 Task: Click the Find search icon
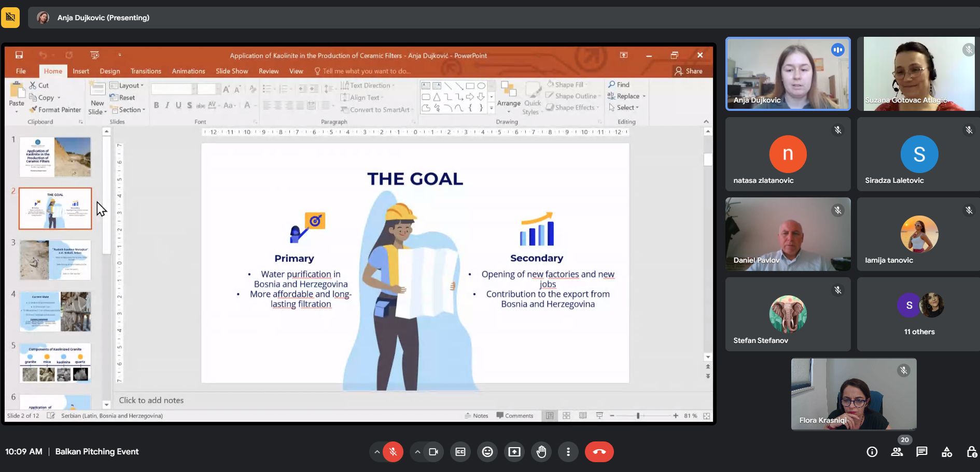pos(612,84)
